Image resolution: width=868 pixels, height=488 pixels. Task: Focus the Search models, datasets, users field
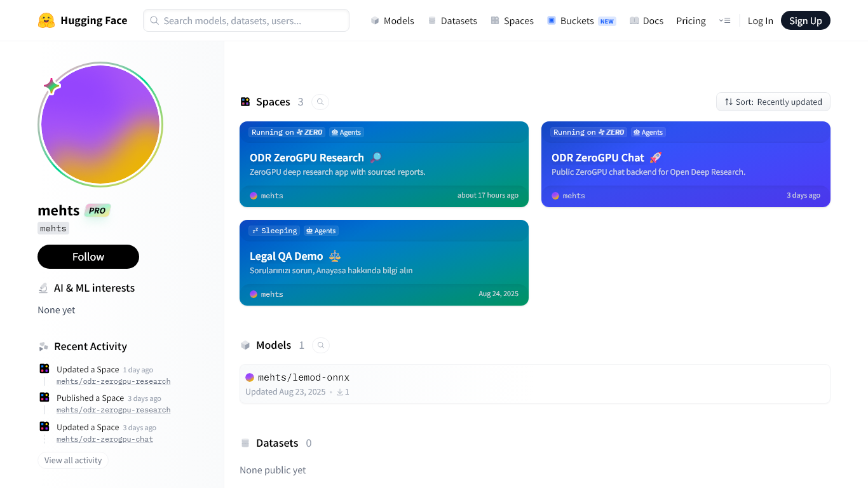pos(246,20)
